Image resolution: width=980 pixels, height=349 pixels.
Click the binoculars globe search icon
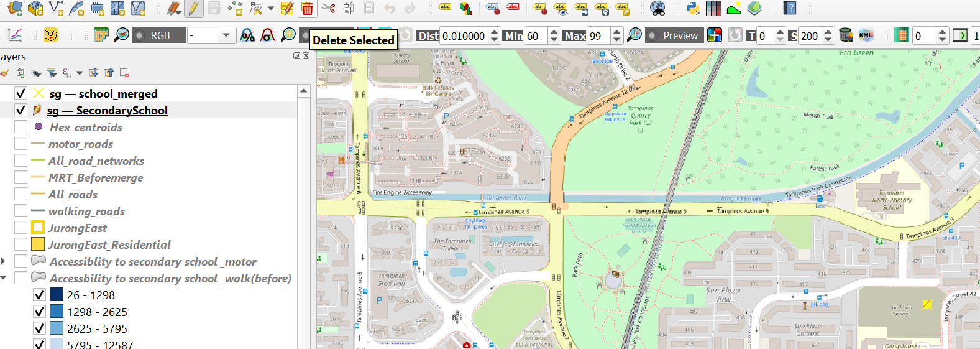[657, 8]
